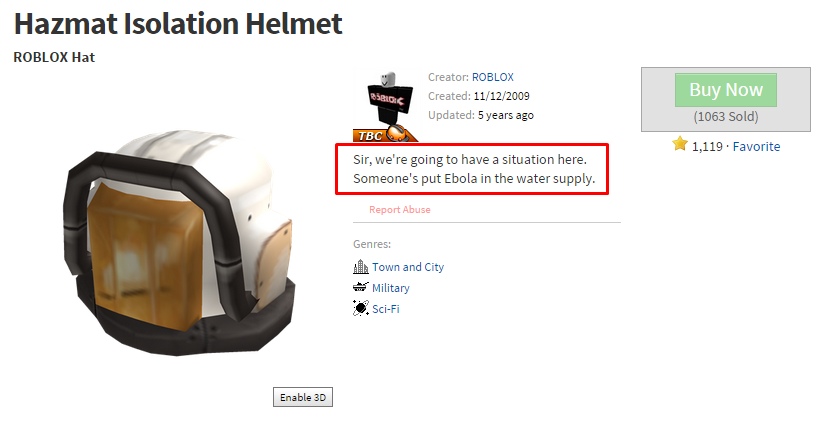Open the Town and City genre

click(408, 267)
